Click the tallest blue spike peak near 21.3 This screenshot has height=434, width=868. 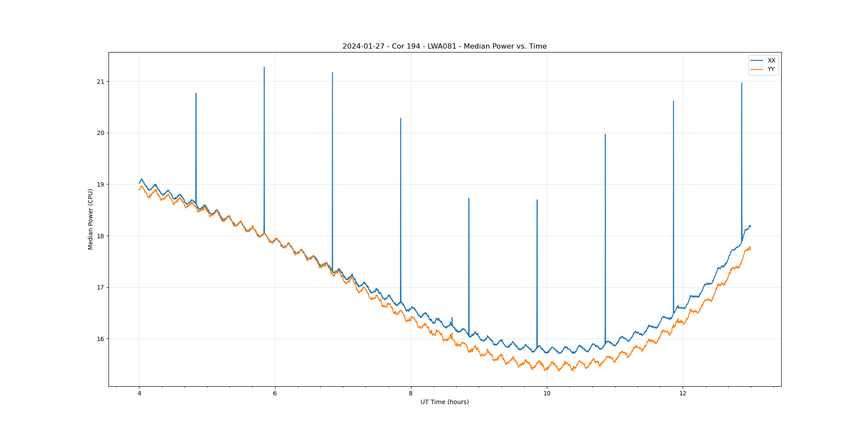coord(264,68)
